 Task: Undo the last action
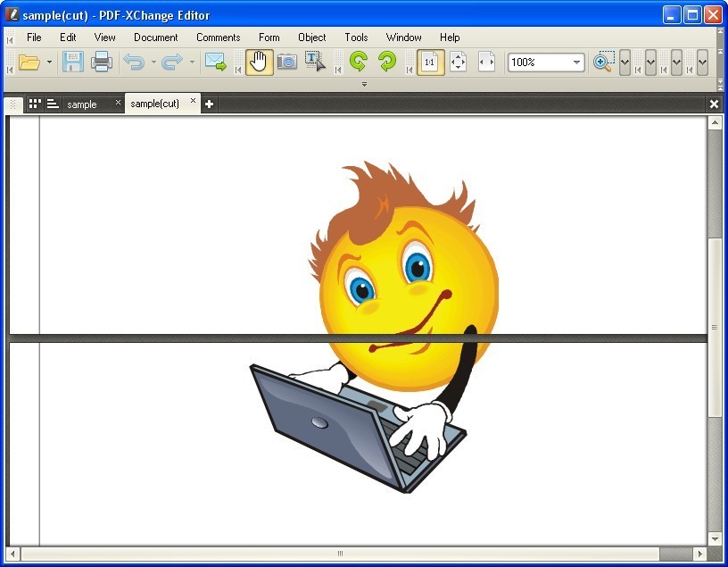click(134, 63)
